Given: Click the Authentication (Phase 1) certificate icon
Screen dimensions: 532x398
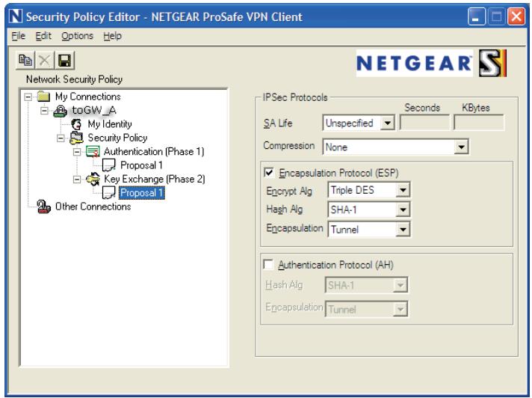Looking at the screenshot, I should pyautogui.click(x=93, y=151).
